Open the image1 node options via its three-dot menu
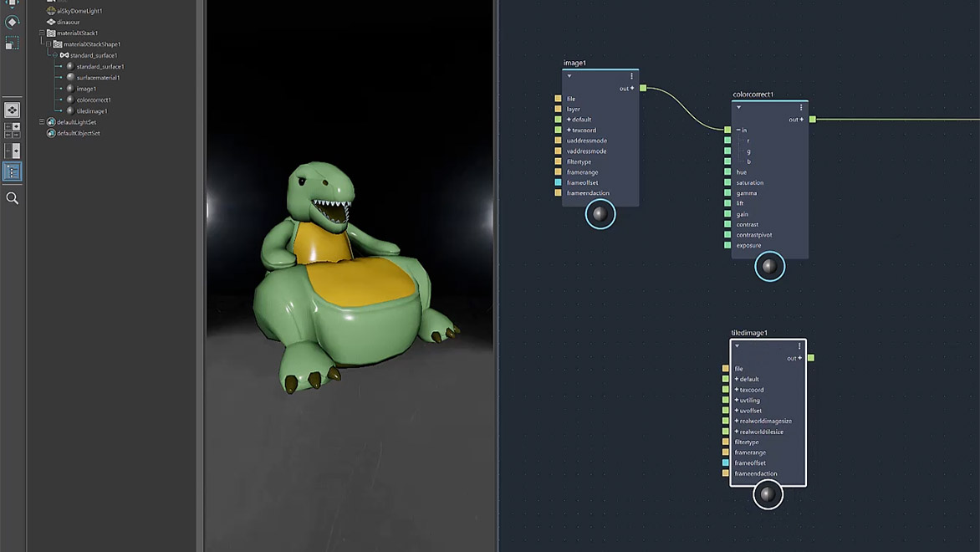This screenshot has width=980, height=552. (631, 75)
